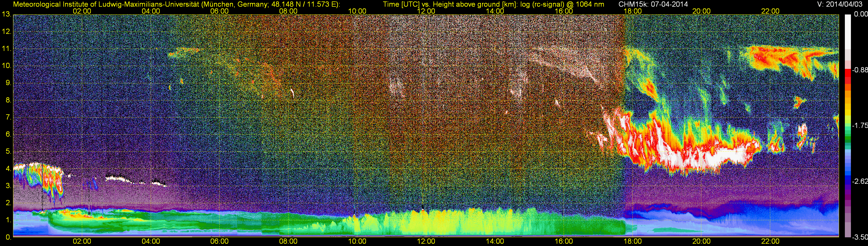Viewport: 868px width, 246px height.
Task: Click the 12:00 label on the top time axis
Action: (x=426, y=11)
